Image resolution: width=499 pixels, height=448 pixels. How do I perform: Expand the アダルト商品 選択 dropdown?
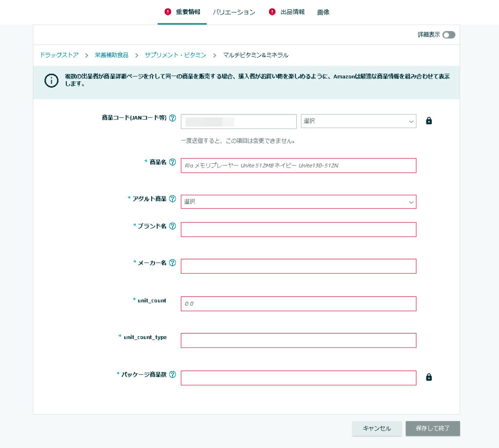coord(298,202)
